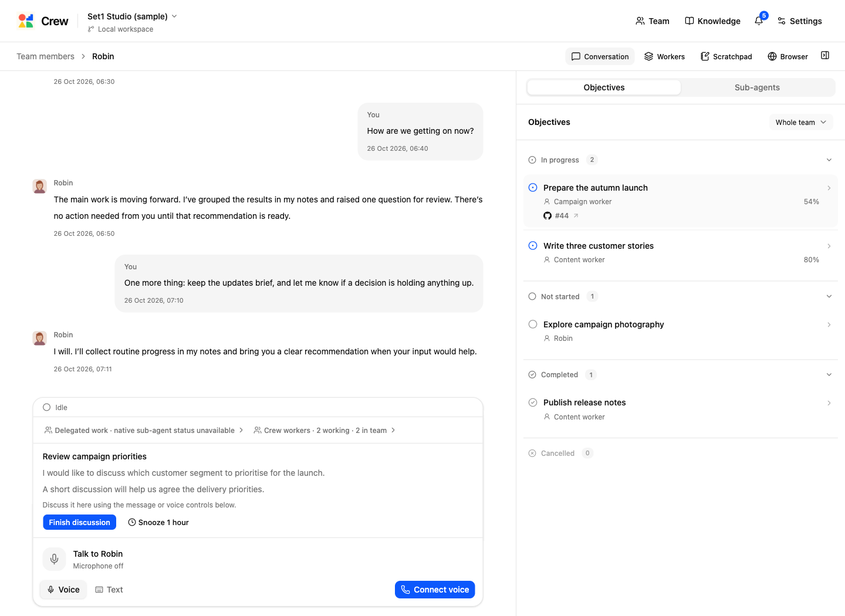This screenshot has width=845, height=616.
Task: Snooze the discussion for 1 hour
Action: click(158, 522)
